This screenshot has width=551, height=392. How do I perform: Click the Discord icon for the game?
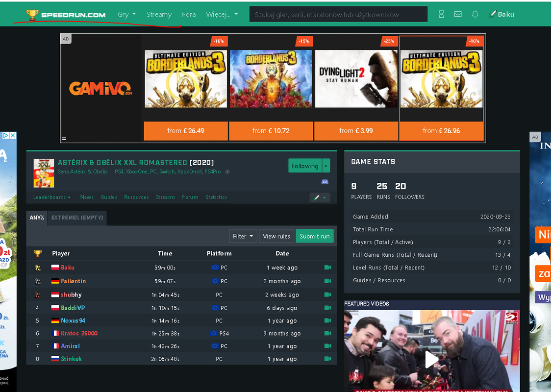point(325,182)
